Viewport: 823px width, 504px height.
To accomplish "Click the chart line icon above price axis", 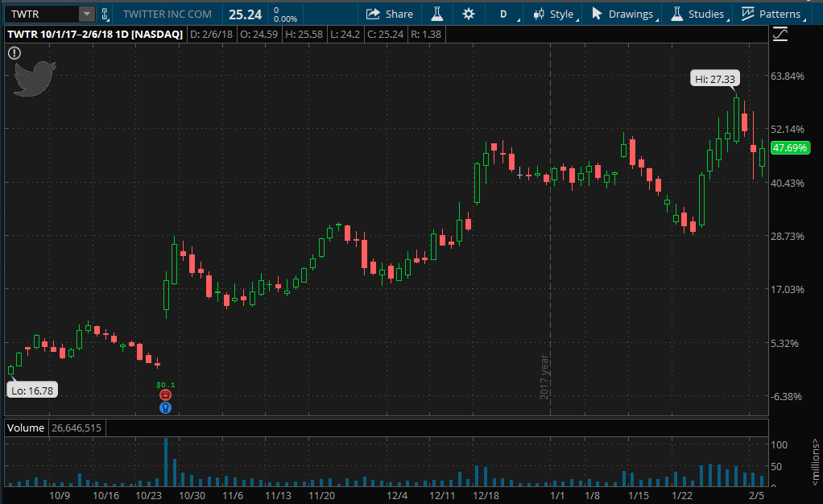I will [x=780, y=35].
